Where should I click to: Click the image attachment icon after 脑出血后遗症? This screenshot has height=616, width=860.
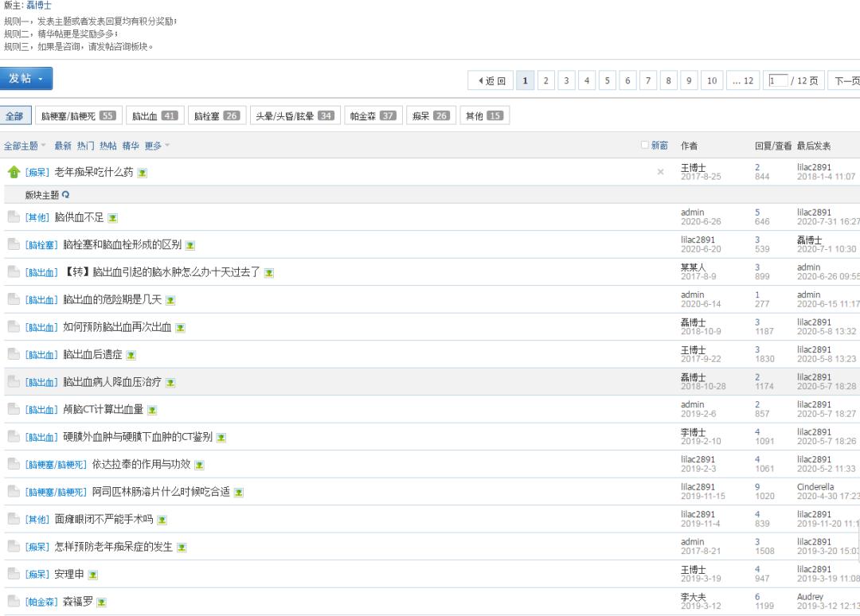(x=131, y=355)
